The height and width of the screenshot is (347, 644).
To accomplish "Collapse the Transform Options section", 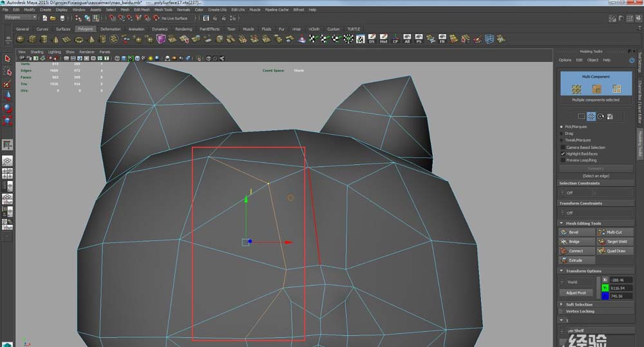I will point(562,271).
